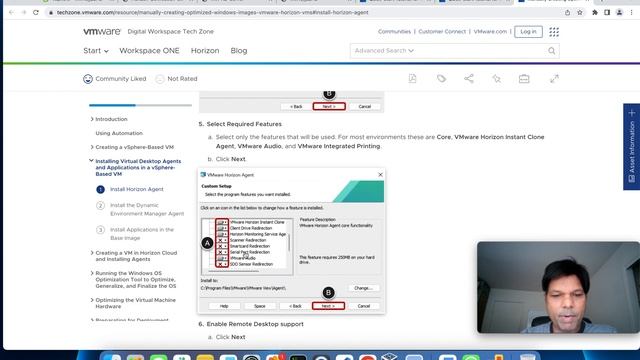
Task: Open the Customer Connect link
Action: tap(442, 31)
